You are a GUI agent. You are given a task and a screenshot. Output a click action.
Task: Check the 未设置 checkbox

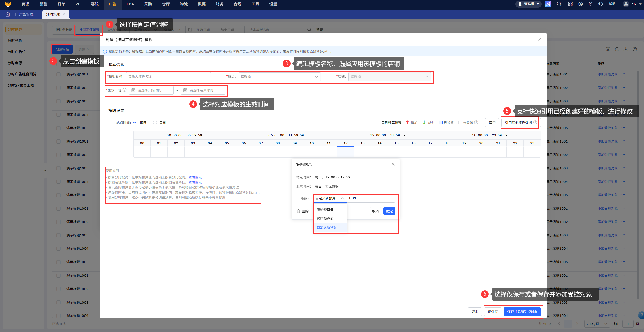coord(460,123)
